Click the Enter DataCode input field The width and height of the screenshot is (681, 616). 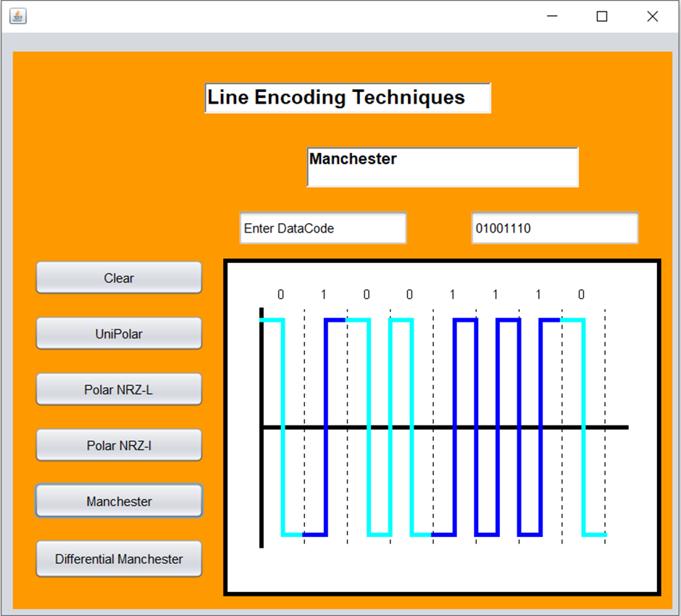[x=323, y=228]
